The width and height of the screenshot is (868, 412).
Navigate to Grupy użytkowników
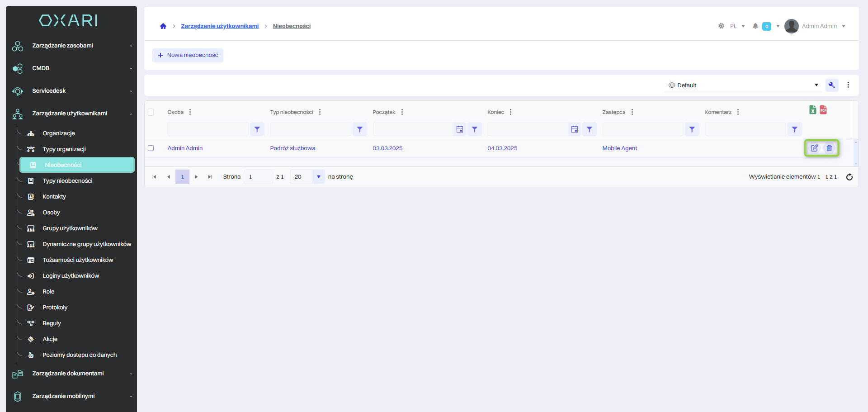click(70, 228)
